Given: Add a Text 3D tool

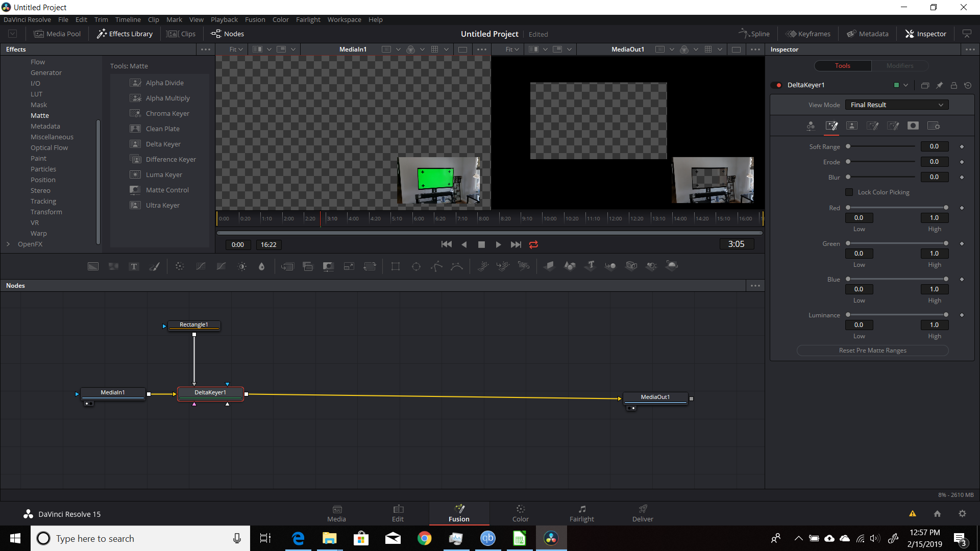Looking at the screenshot, I should coord(591,266).
